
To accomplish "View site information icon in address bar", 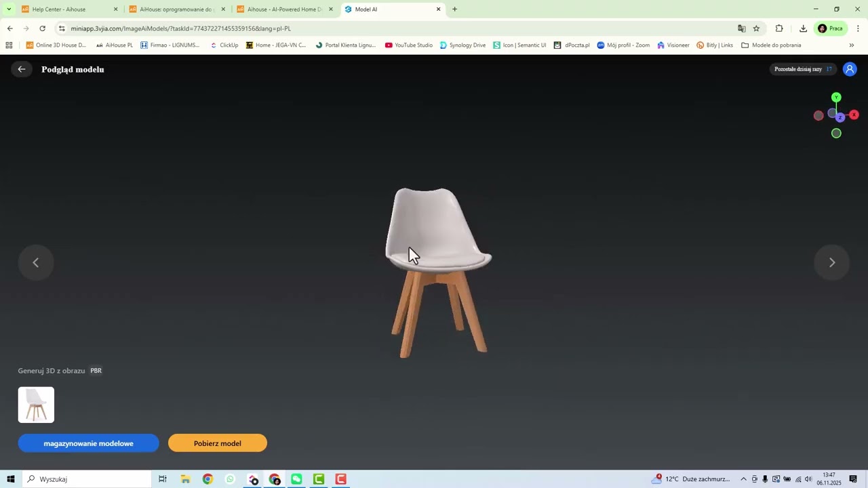I will (62, 28).
